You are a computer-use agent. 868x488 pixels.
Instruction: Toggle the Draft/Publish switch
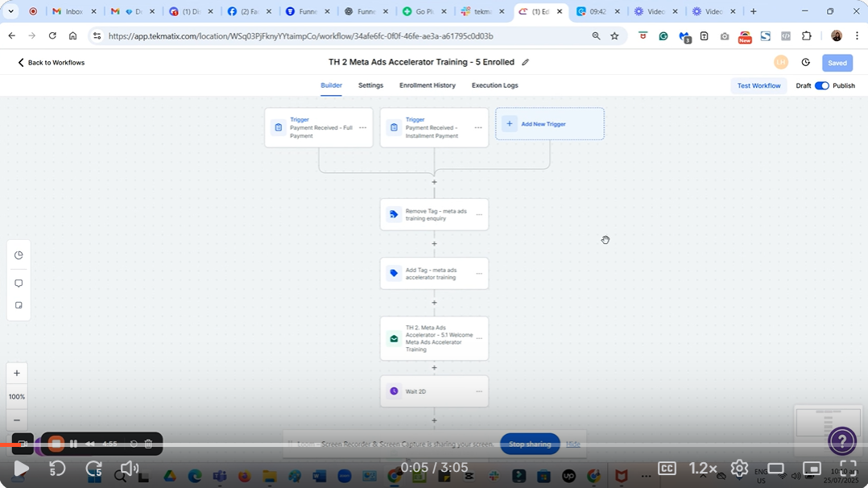tap(821, 86)
